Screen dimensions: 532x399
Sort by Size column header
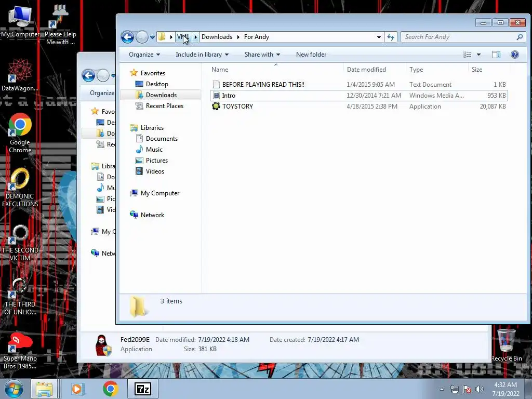pyautogui.click(x=477, y=70)
